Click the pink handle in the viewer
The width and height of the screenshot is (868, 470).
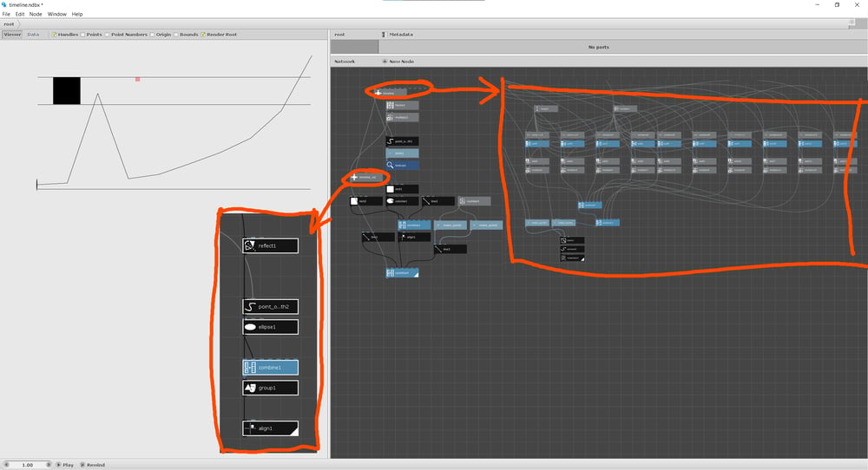coord(138,79)
